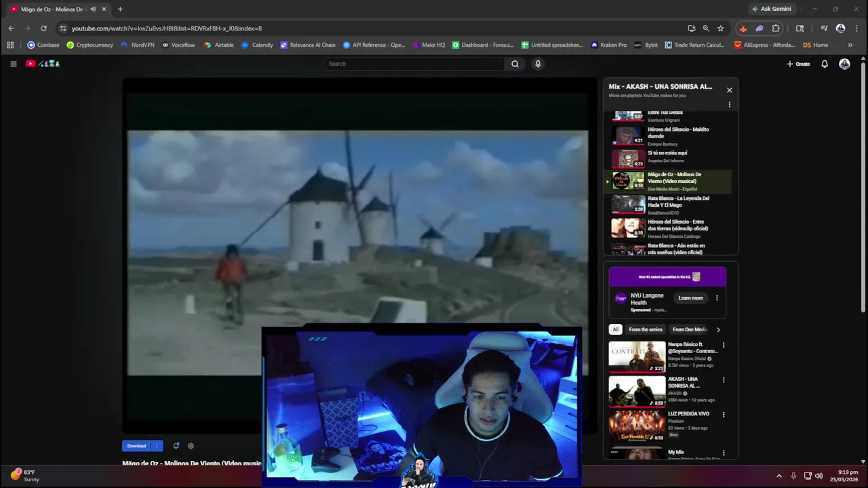Open options for AKASH UNA SONRISA video
This screenshot has width=868, height=488.
[x=724, y=380]
